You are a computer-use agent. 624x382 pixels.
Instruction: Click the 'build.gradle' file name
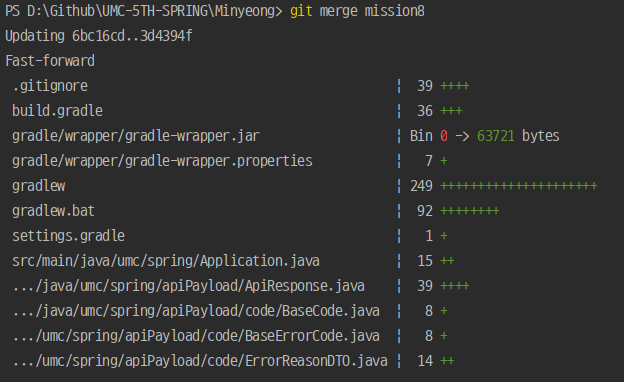57,111
